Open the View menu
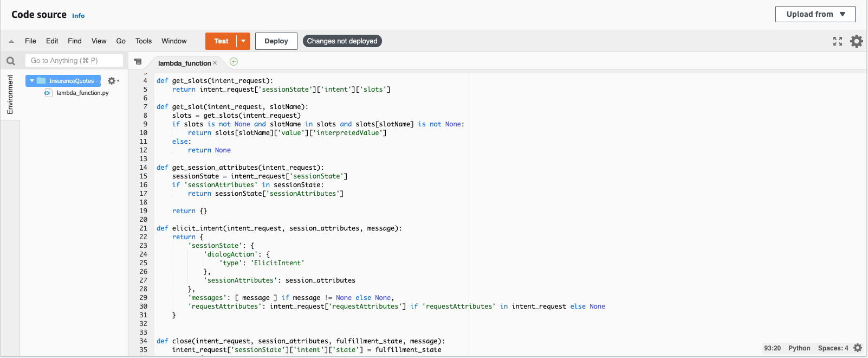This screenshot has width=868, height=358. click(99, 41)
